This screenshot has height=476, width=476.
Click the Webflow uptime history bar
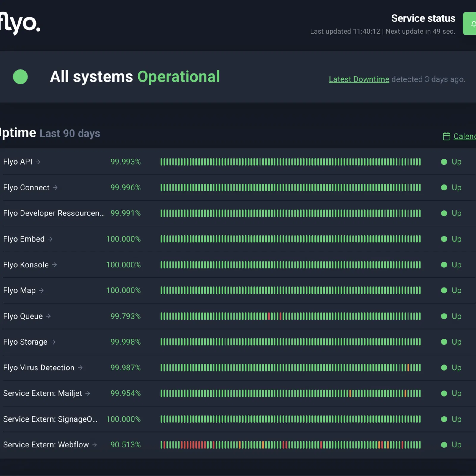[291, 445]
